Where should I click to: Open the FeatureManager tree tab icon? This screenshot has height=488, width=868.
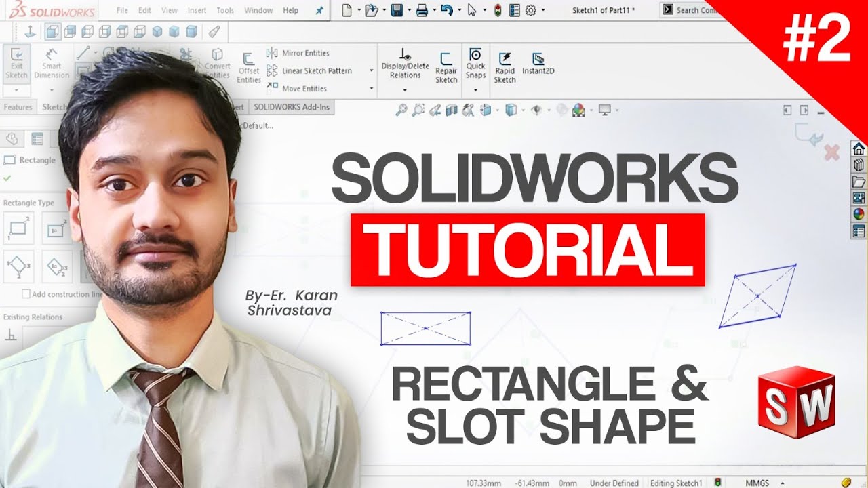tap(11, 139)
